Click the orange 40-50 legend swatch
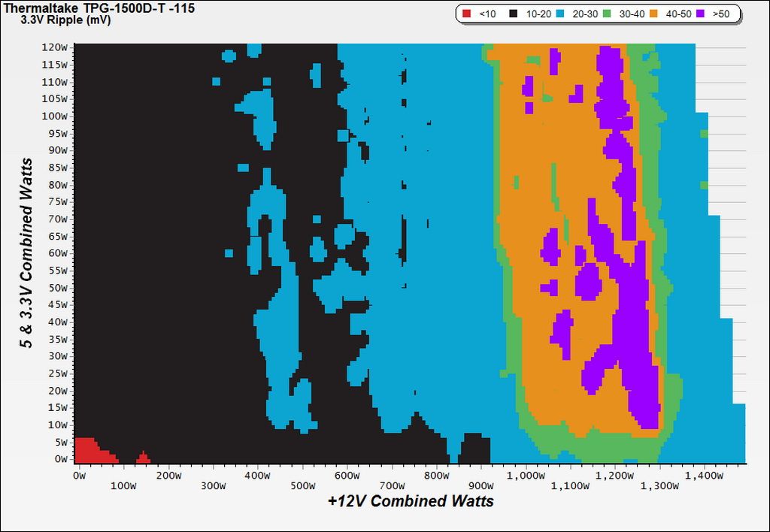Image resolution: width=770 pixels, height=532 pixels. coord(653,14)
